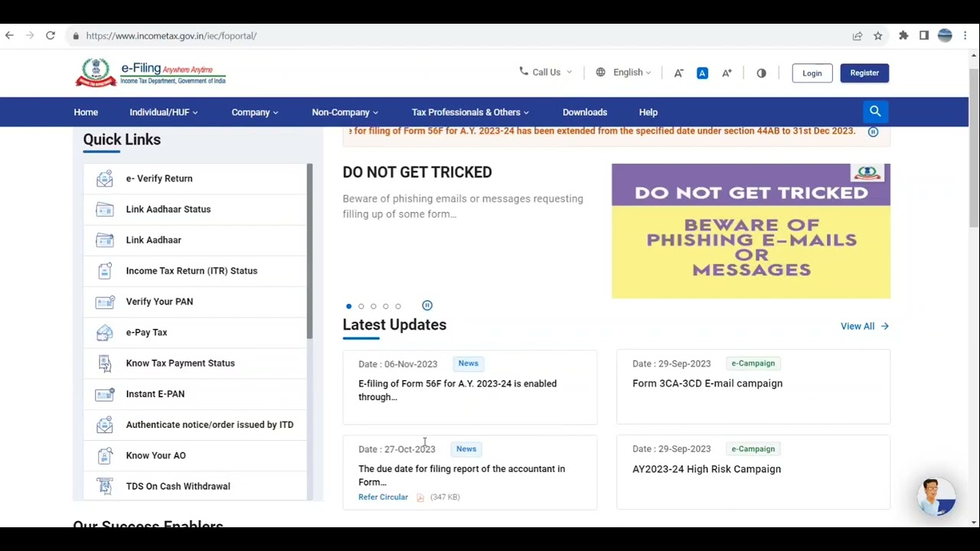Click the Login button
Screen dimensions: 980x551
click(812, 73)
